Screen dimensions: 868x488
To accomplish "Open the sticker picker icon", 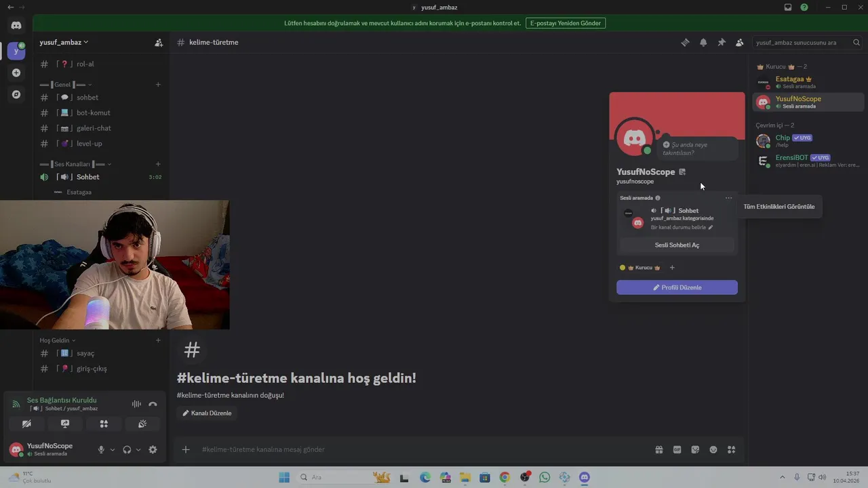I will 695,449.
